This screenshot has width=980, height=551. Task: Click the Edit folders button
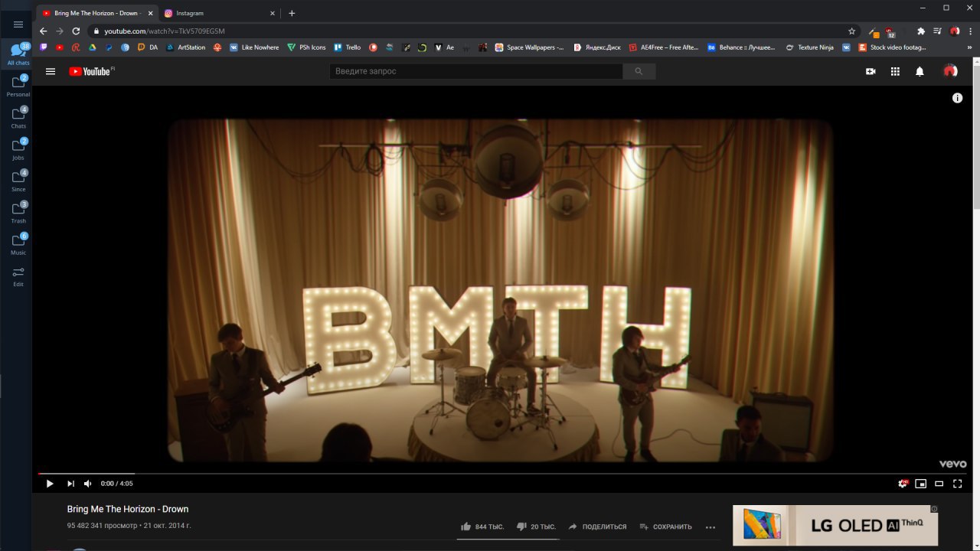point(18,275)
